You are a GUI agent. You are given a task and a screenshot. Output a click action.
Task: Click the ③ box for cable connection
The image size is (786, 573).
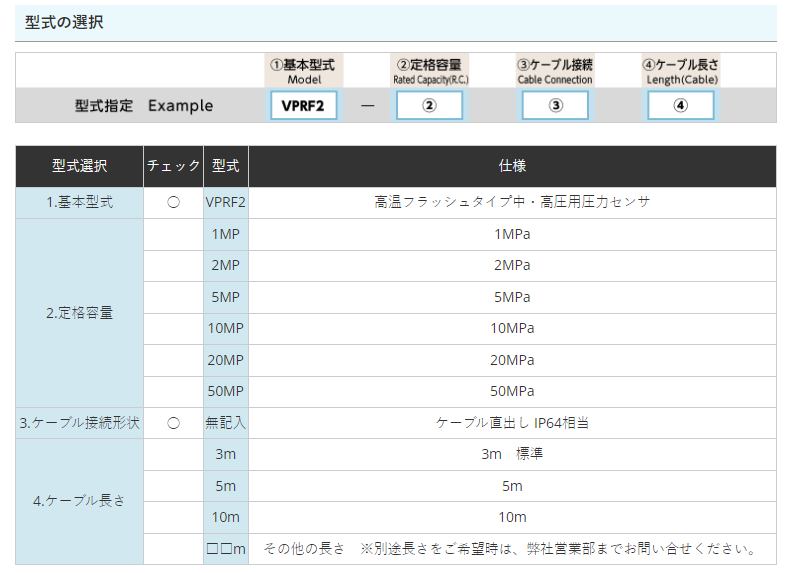[x=555, y=105]
